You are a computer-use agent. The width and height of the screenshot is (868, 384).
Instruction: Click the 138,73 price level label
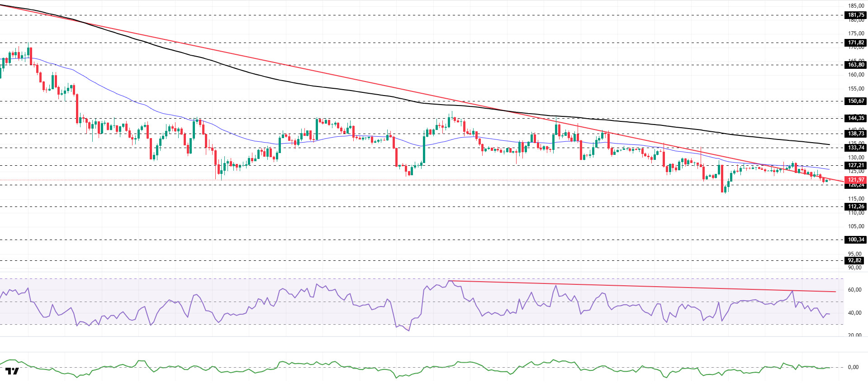(855, 134)
